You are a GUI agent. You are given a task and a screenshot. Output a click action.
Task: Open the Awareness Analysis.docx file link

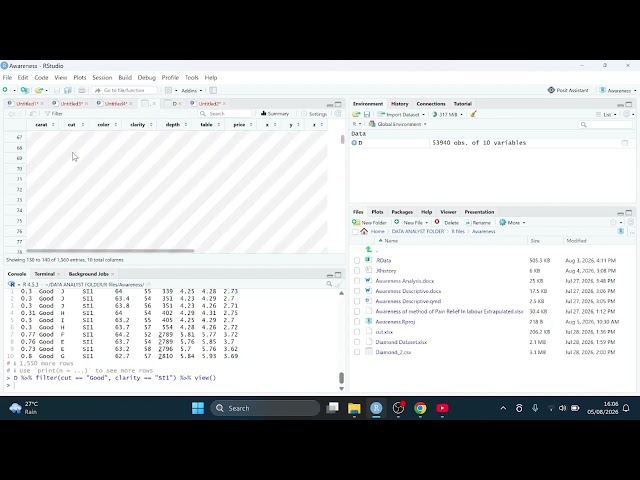(x=404, y=281)
